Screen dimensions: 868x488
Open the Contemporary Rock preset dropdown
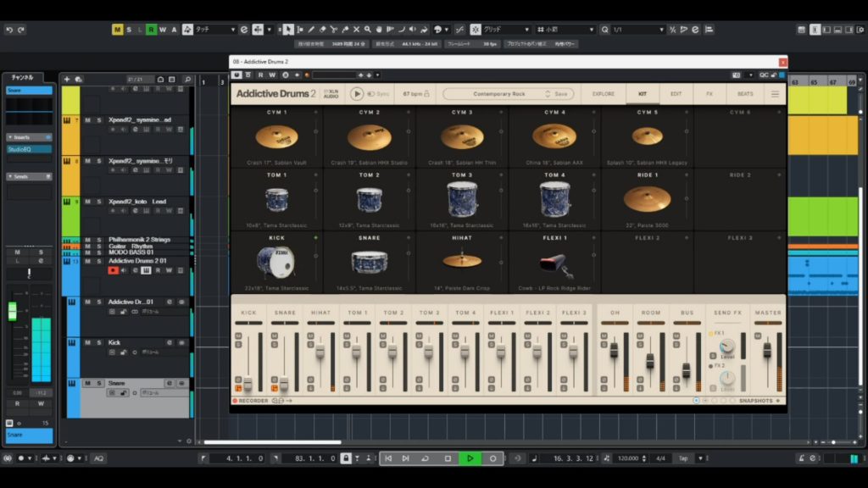coord(500,94)
